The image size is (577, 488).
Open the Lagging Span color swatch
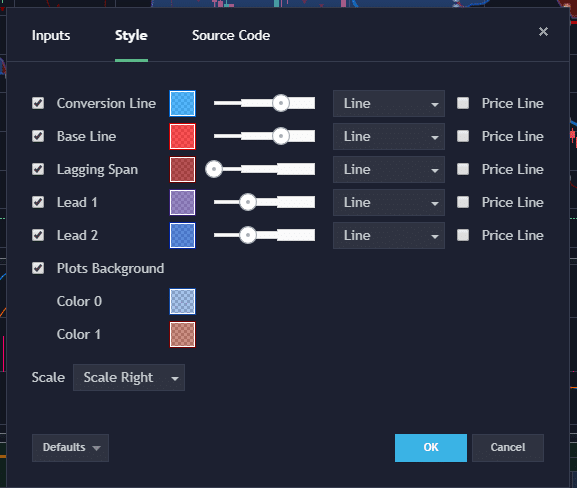[x=183, y=169]
